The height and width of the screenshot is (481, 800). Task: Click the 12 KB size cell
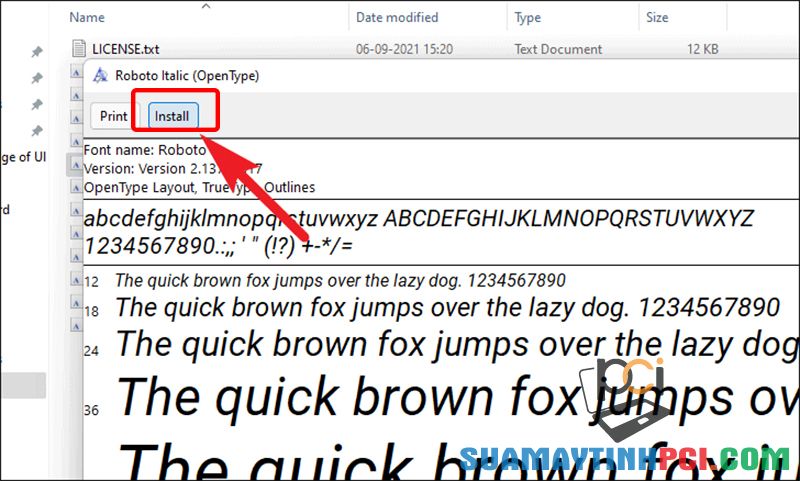703,49
